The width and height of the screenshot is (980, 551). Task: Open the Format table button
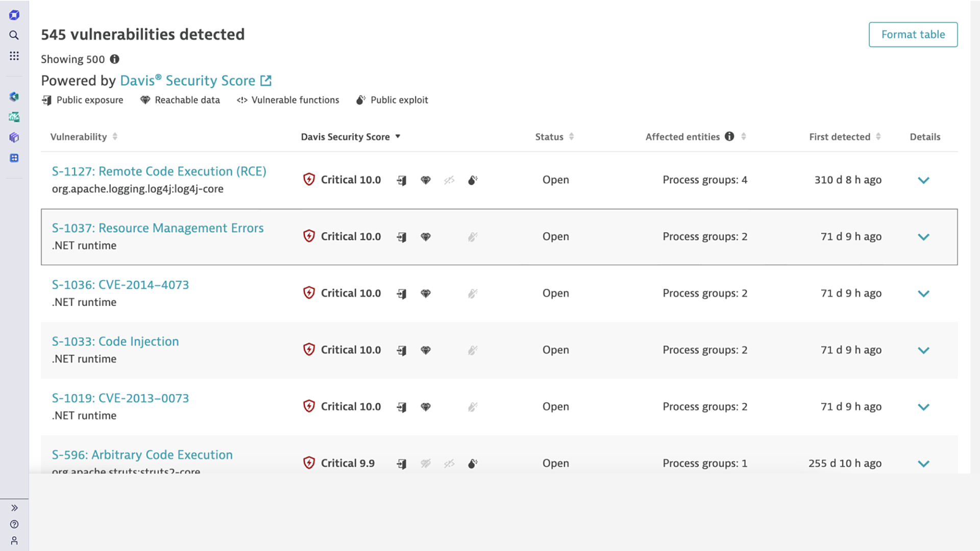[x=913, y=34]
